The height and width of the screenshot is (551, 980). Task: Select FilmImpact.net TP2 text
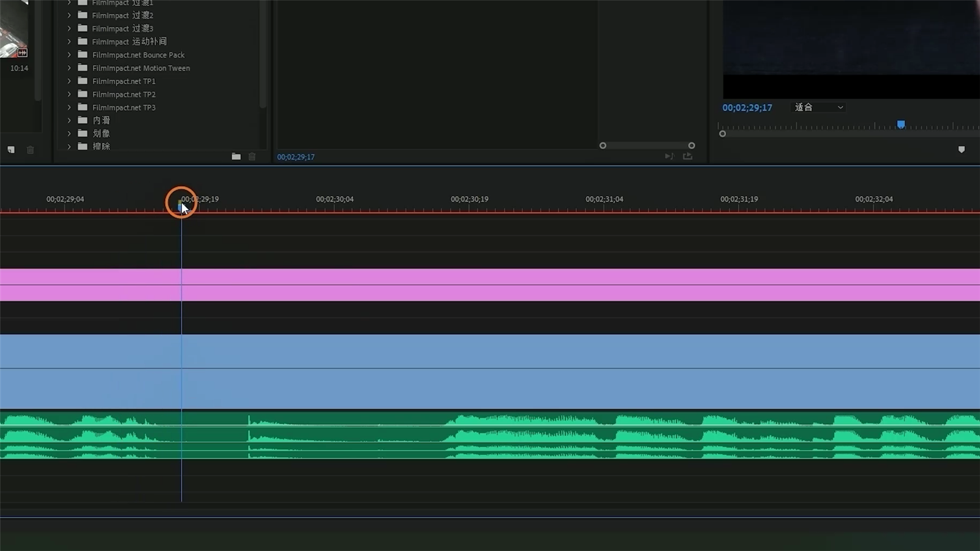point(124,94)
